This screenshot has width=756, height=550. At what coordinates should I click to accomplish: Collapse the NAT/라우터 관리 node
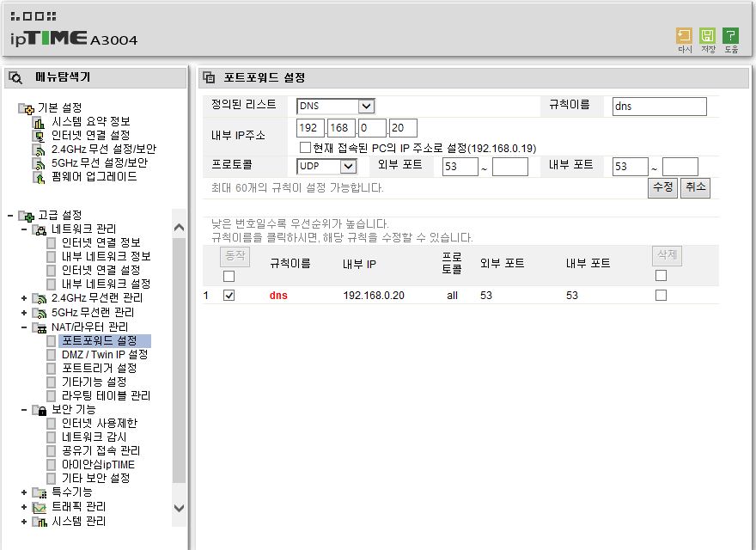24,327
